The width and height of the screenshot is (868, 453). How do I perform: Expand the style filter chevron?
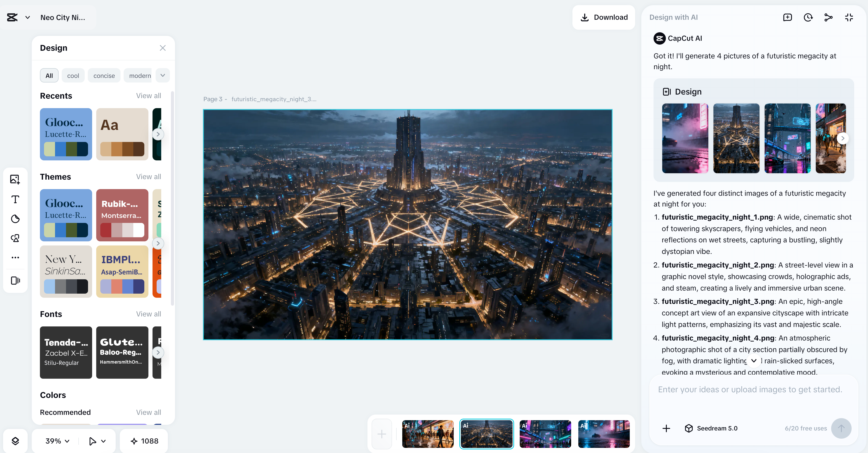(163, 75)
